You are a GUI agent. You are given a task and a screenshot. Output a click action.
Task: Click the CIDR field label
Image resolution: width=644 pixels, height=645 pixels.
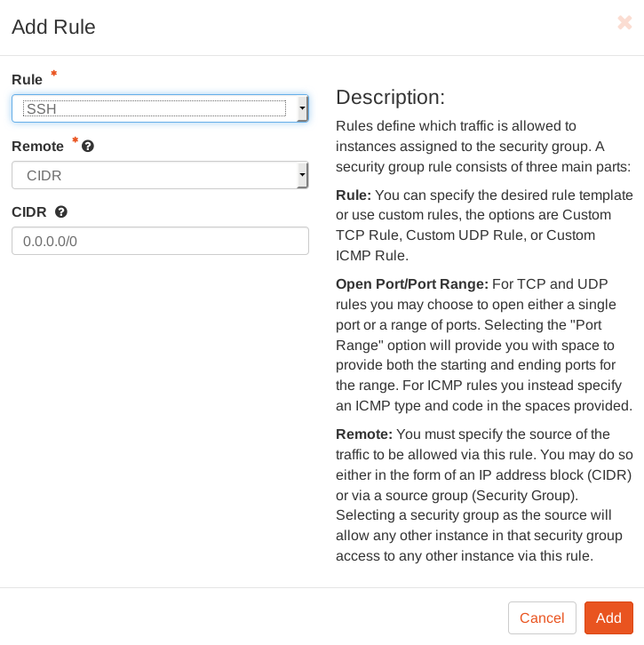28,212
